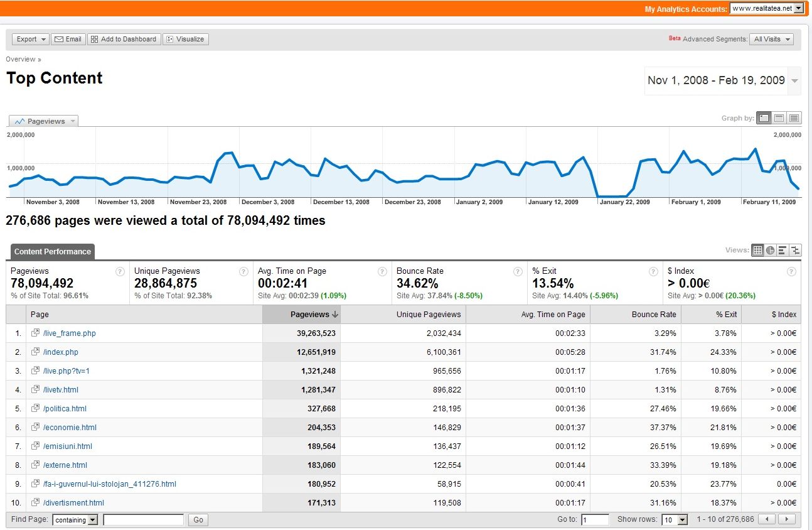This screenshot has height=530, width=812.
Task: Open the Export dropdown
Action: pos(30,39)
